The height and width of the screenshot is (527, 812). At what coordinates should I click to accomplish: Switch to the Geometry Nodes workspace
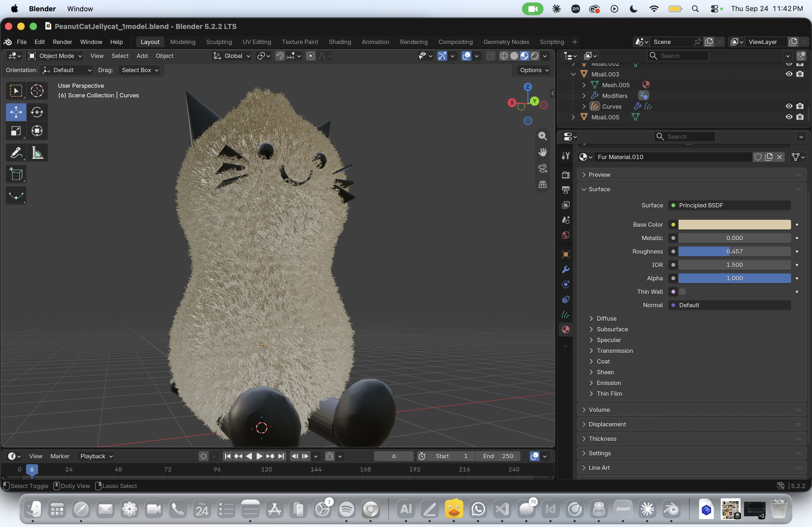click(506, 42)
